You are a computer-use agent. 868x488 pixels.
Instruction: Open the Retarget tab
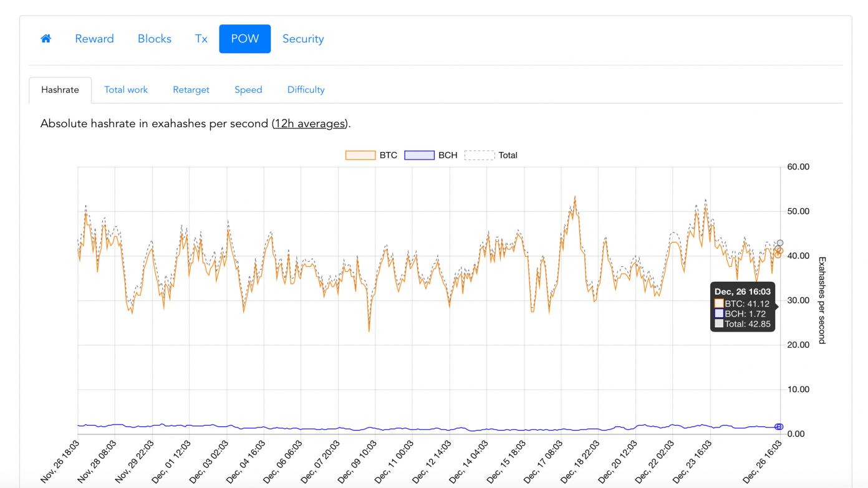(191, 90)
